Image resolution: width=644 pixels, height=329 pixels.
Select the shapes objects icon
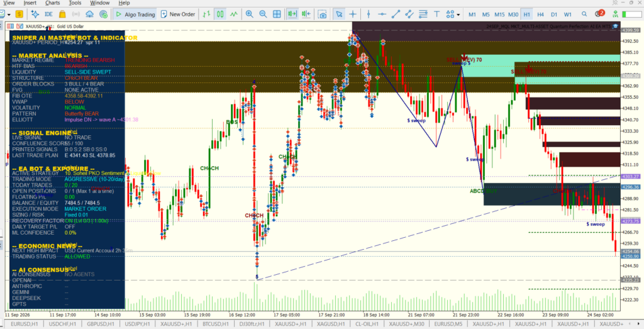450,14
